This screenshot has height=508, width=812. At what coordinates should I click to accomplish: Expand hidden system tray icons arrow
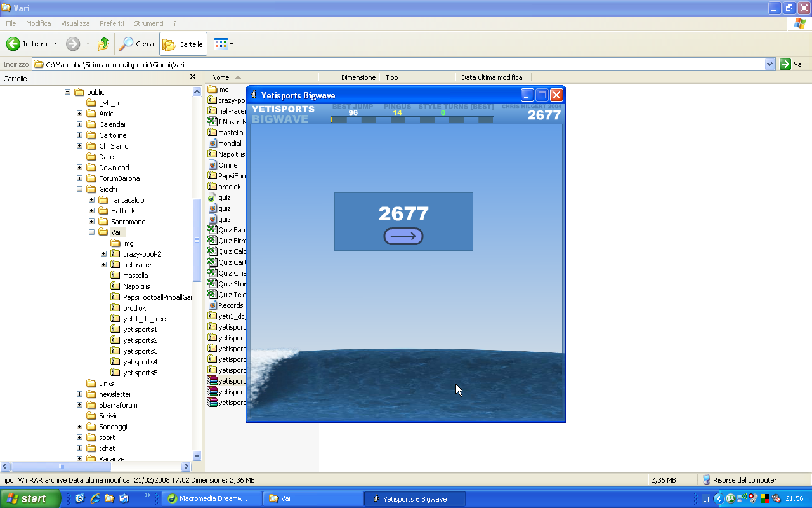click(x=719, y=499)
